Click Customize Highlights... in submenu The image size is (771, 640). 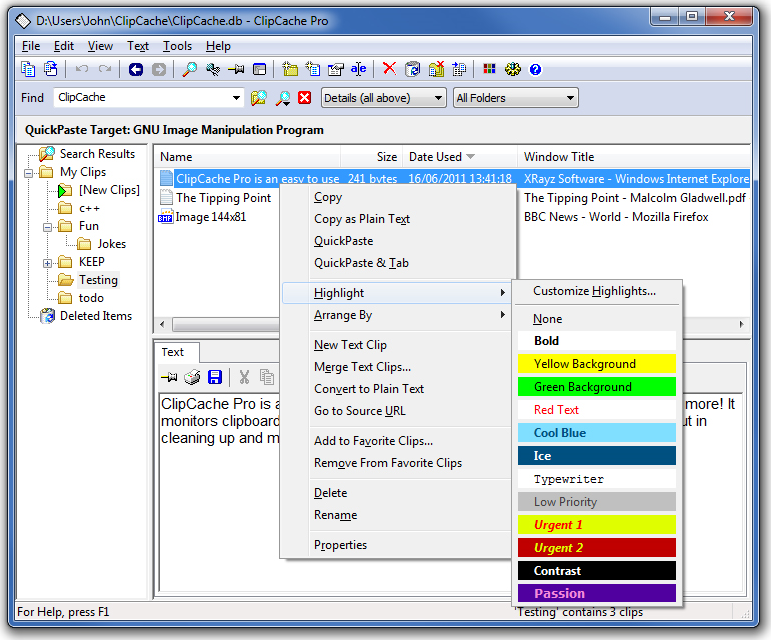[x=594, y=291]
